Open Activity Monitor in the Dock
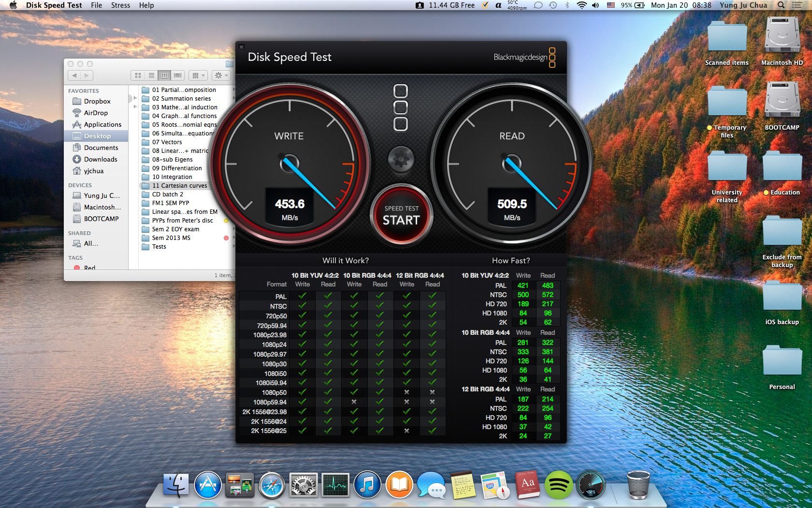This screenshot has height=508, width=812. 335,485
